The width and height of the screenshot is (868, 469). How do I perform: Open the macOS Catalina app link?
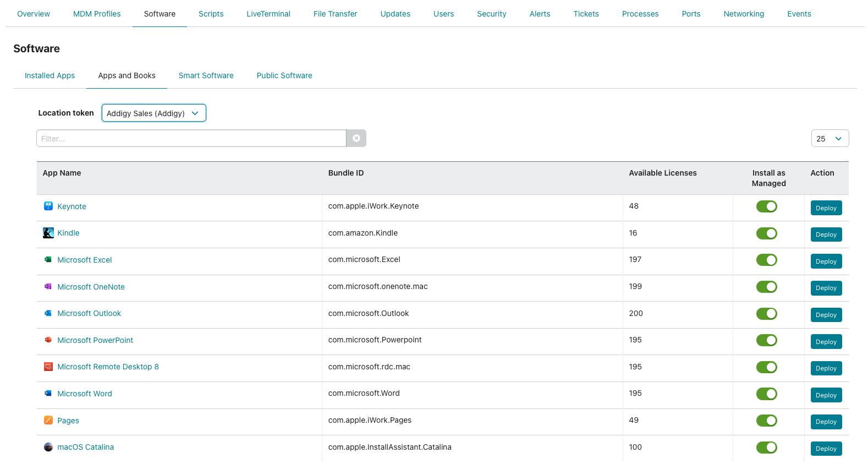coord(86,447)
